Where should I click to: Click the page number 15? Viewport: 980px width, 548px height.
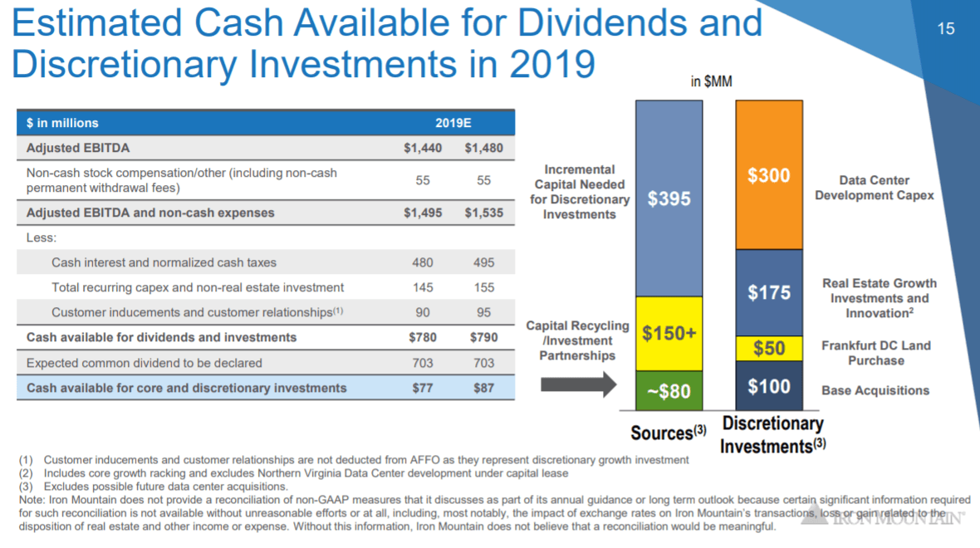[x=946, y=28]
